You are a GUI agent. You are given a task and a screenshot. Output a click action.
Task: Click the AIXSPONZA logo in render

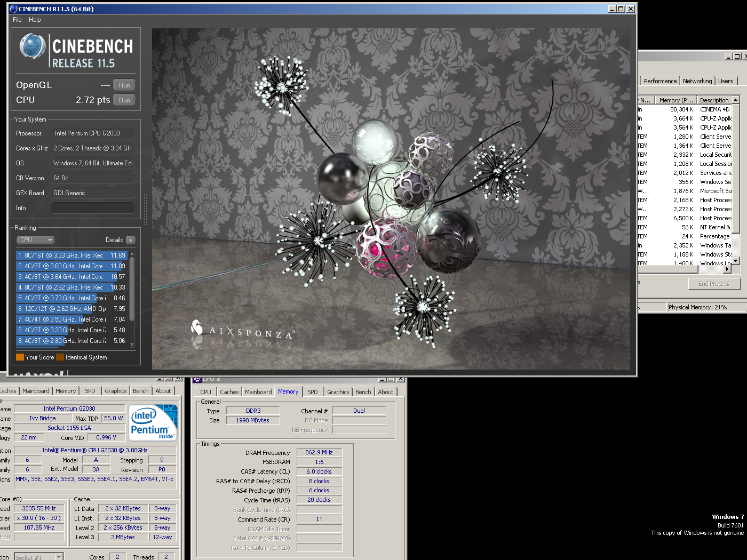coord(243,332)
